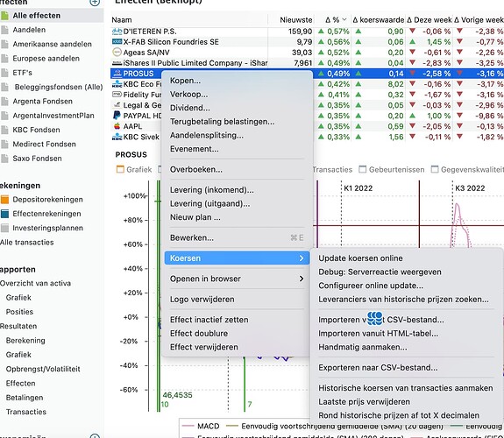504x438 pixels.
Task: Click the D'IETEREN P.S. logo icon
Action: [x=117, y=32]
